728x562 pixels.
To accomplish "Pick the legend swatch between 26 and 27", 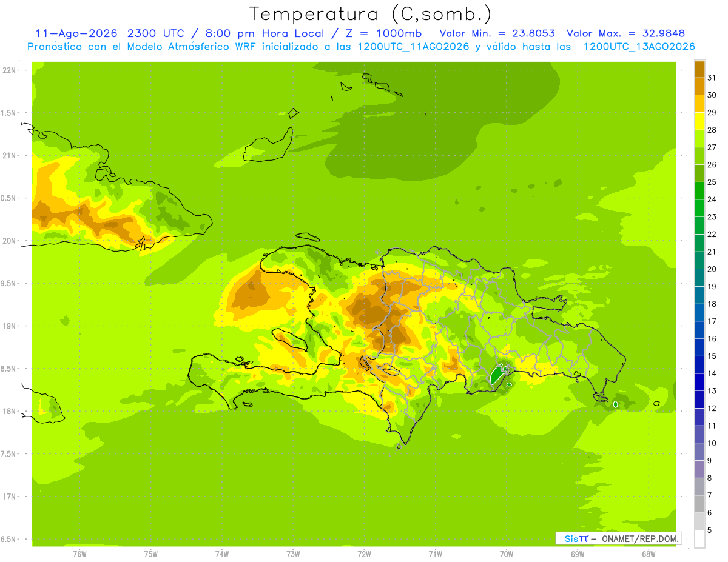I will [699, 156].
